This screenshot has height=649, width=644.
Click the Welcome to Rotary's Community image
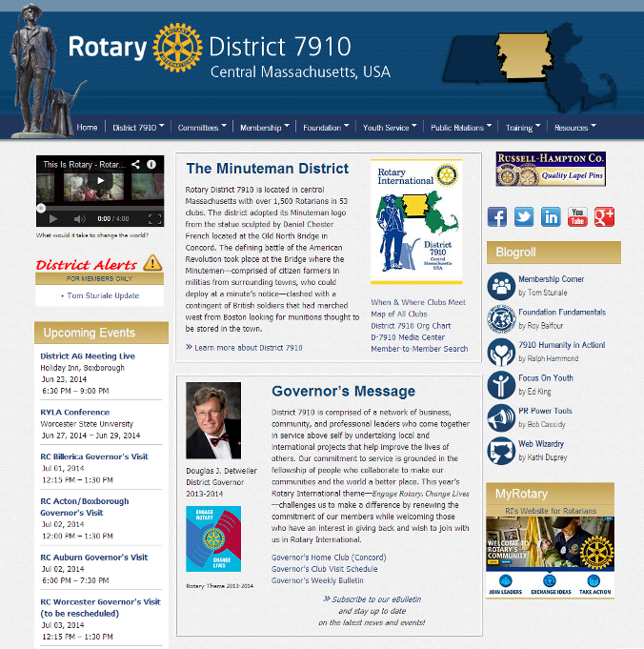550,542
